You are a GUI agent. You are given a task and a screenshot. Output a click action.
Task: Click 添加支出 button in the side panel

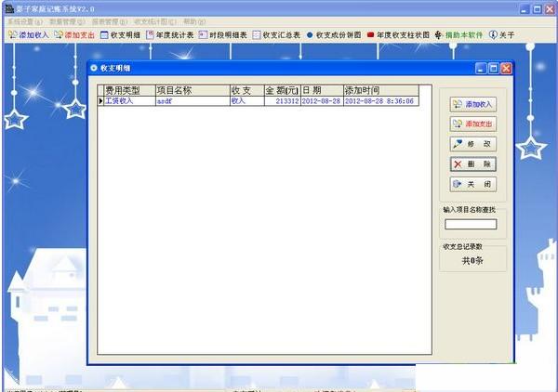pyautogui.click(x=473, y=124)
